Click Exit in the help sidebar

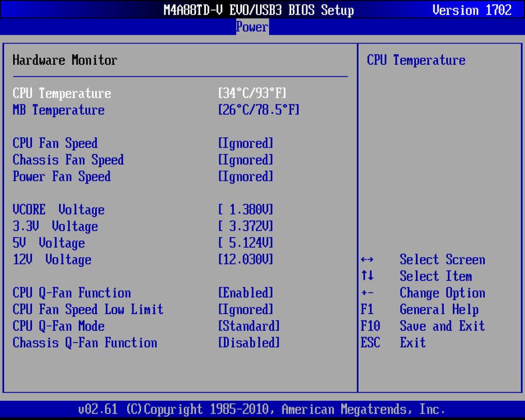[412, 343]
